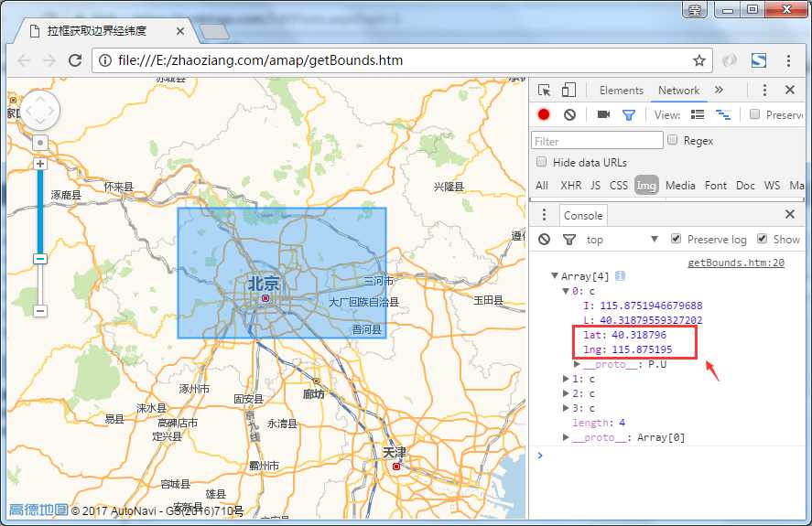Screen dimensions: 812x526
Task: View site information icon in address bar
Action: (105, 60)
